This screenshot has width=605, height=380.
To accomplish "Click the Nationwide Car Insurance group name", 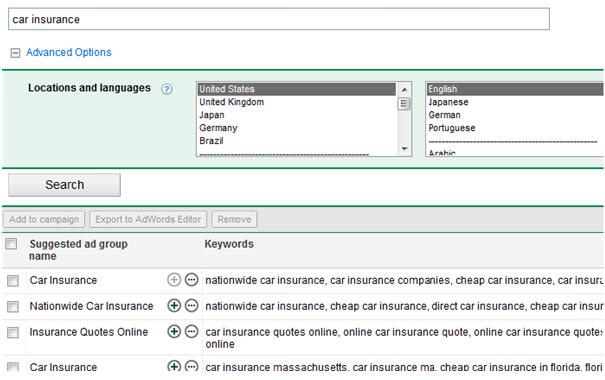I will [x=91, y=306].
